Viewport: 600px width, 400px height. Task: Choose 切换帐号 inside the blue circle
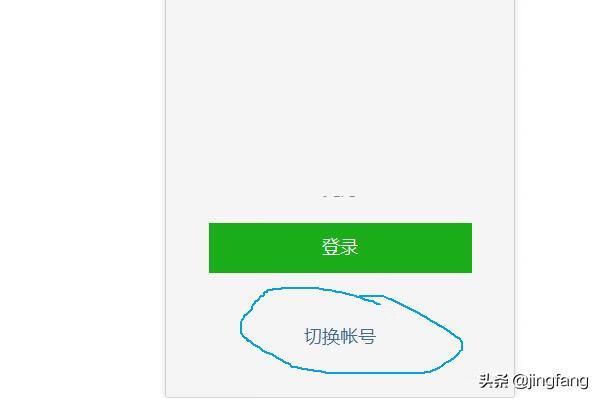(340, 336)
